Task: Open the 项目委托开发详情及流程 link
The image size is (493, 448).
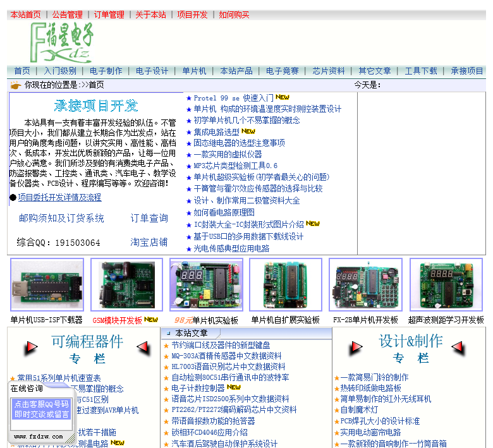Action: (x=60, y=197)
